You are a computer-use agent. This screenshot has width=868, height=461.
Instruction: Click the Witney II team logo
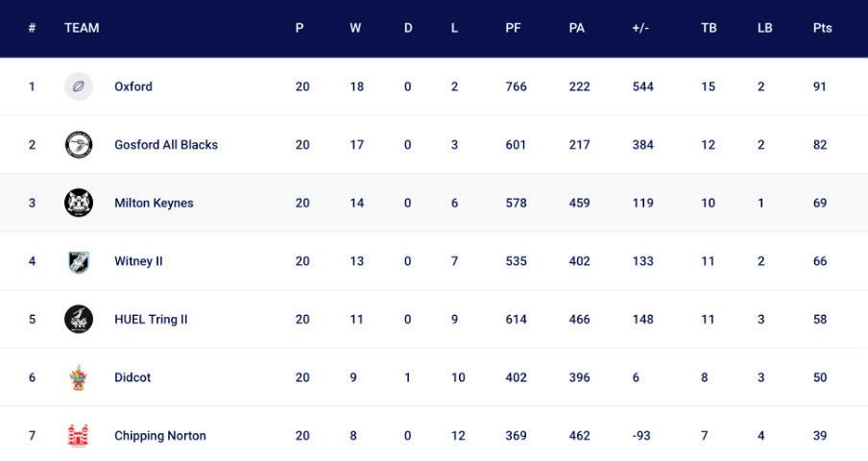pos(79,261)
